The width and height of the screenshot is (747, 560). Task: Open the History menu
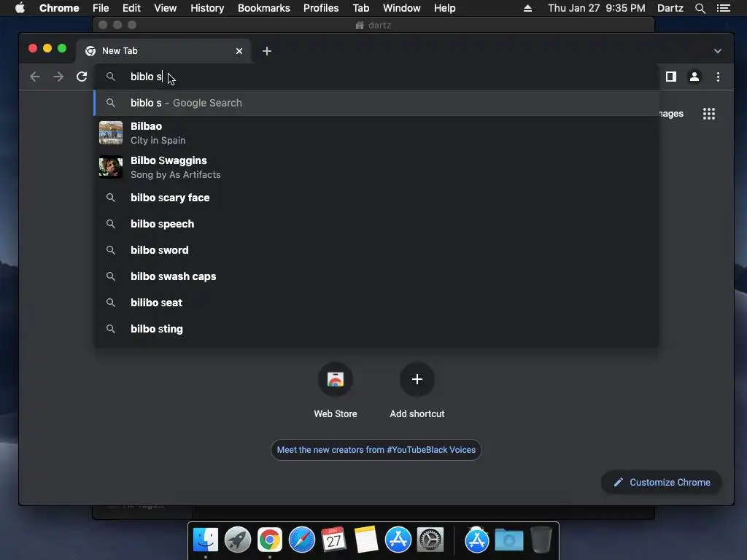click(207, 8)
